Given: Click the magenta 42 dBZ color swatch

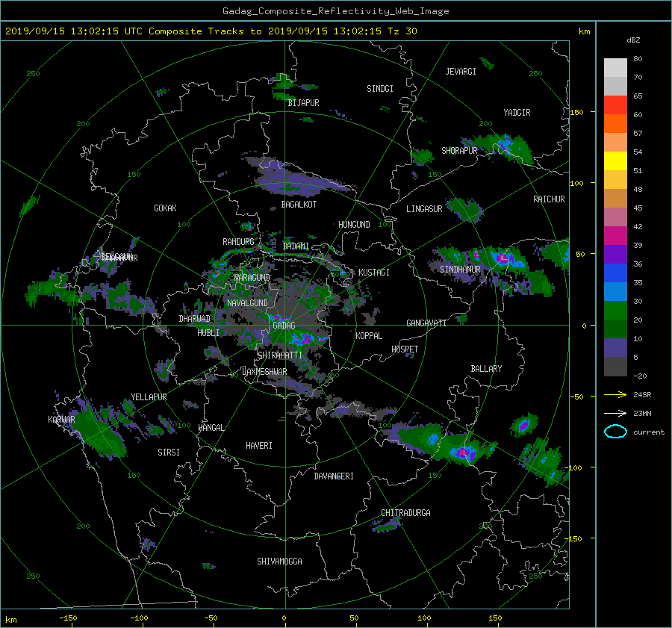Looking at the screenshot, I should (615, 236).
